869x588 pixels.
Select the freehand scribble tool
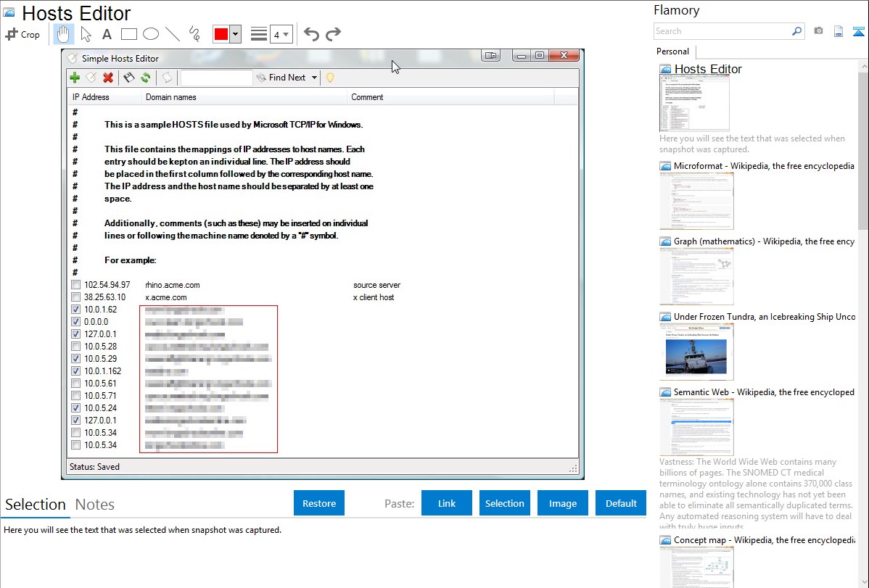click(194, 34)
